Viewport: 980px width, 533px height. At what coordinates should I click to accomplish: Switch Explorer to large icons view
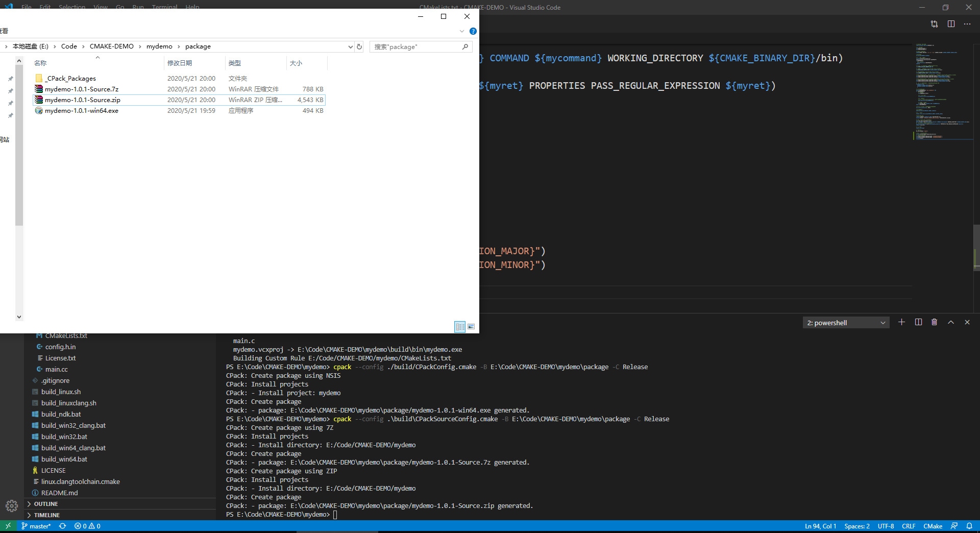[x=471, y=327]
